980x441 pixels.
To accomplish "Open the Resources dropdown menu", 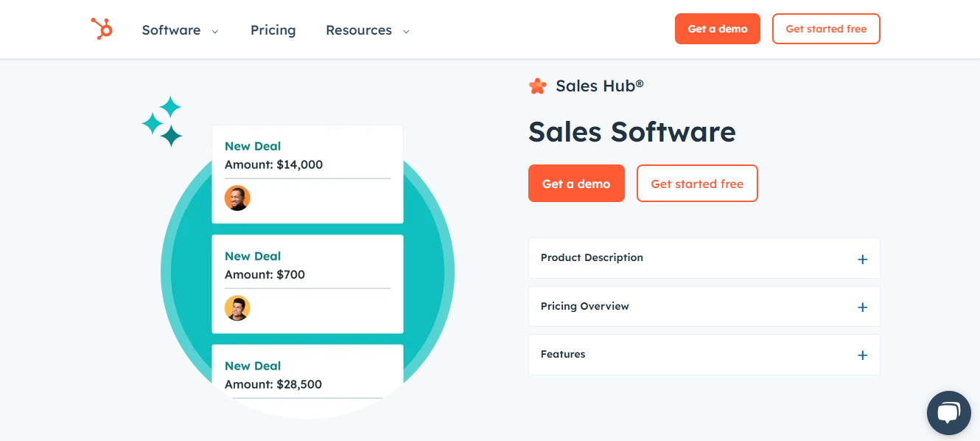I will [368, 30].
